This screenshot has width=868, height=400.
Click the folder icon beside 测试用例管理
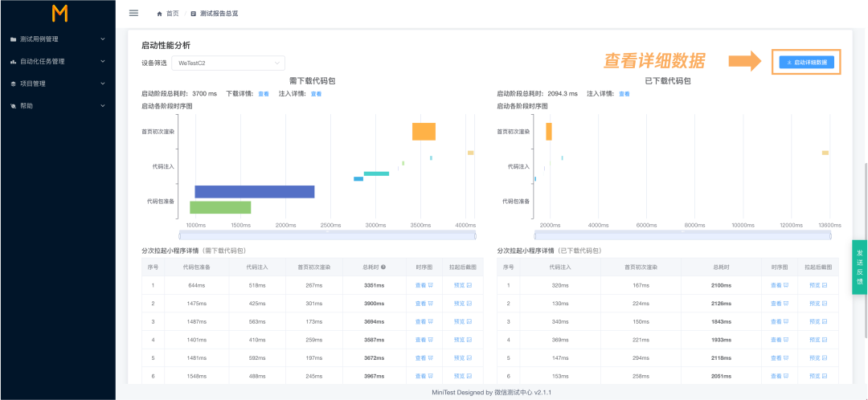click(x=14, y=39)
